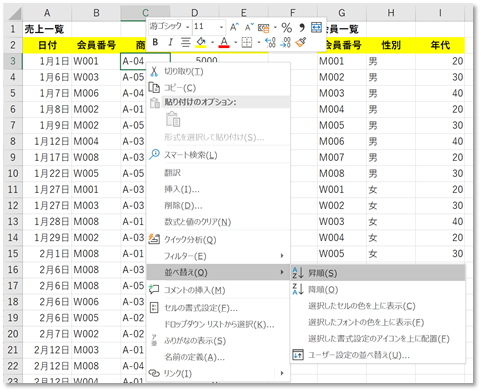Click the increase font size icon
Image resolution: width=482 pixels, height=392 pixels.
tap(234, 27)
